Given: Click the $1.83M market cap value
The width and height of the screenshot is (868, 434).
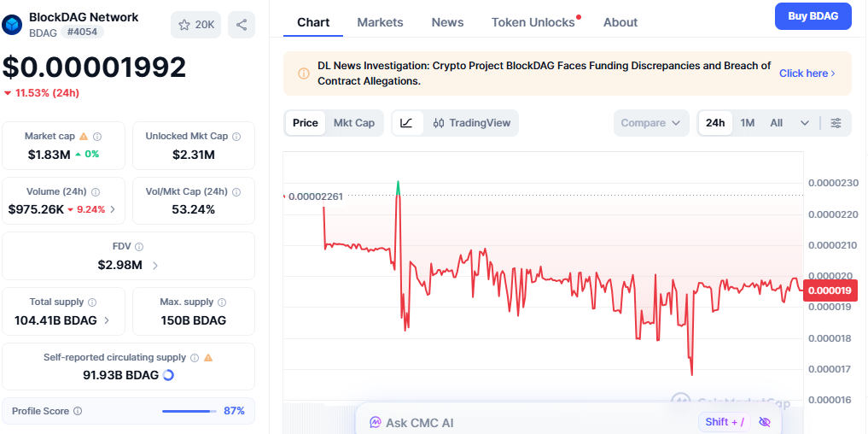Looking at the screenshot, I should [x=50, y=155].
